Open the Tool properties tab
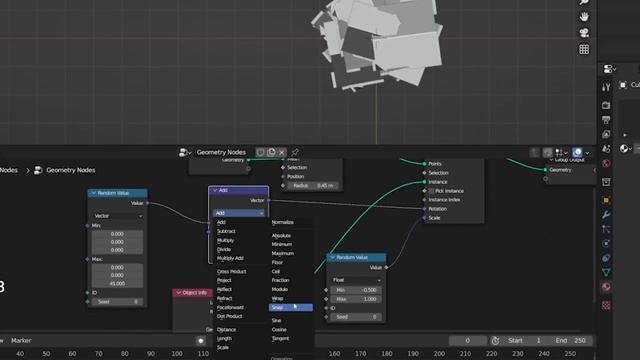The width and height of the screenshot is (640, 360). (606, 87)
